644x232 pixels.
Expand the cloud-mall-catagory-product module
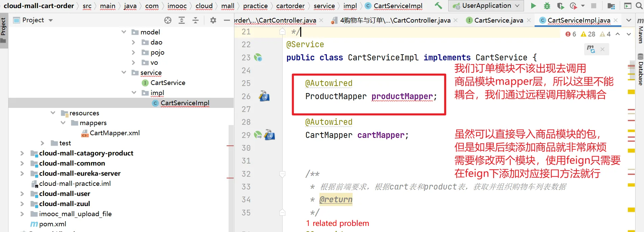pyautogui.click(x=22, y=153)
